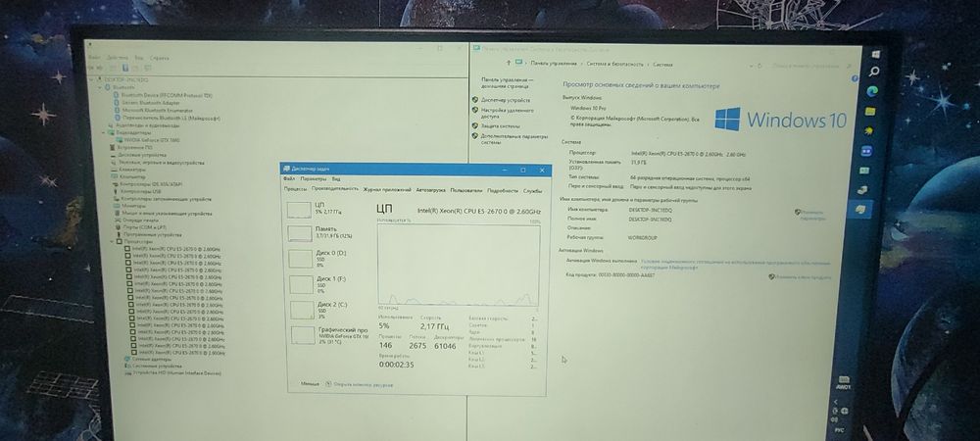Click the Контроллеры USB category icon
This screenshot has height=441, width=980.
115,191
